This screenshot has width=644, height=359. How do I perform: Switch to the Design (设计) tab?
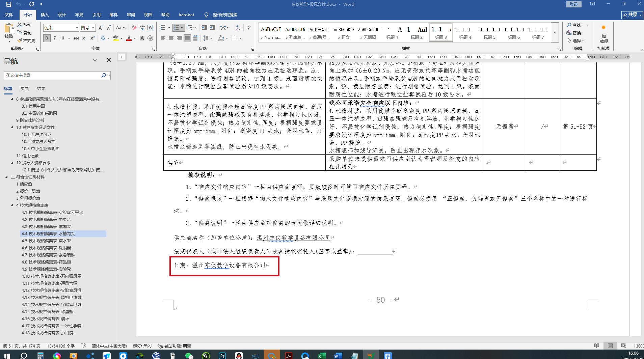pyautogui.click(x=62, y=15)
